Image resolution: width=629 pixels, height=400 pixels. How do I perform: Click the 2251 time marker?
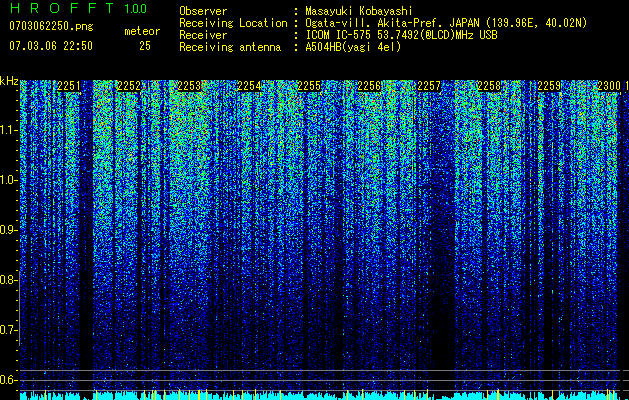click(69, 86)
